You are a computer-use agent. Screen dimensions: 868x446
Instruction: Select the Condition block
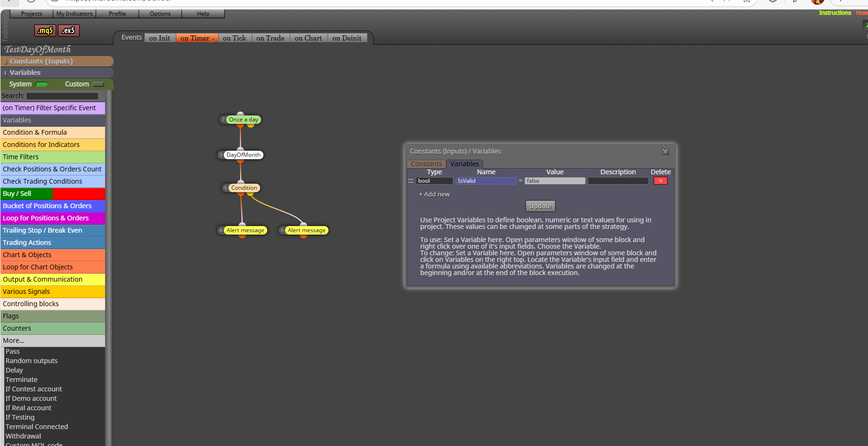pos(244,188)
